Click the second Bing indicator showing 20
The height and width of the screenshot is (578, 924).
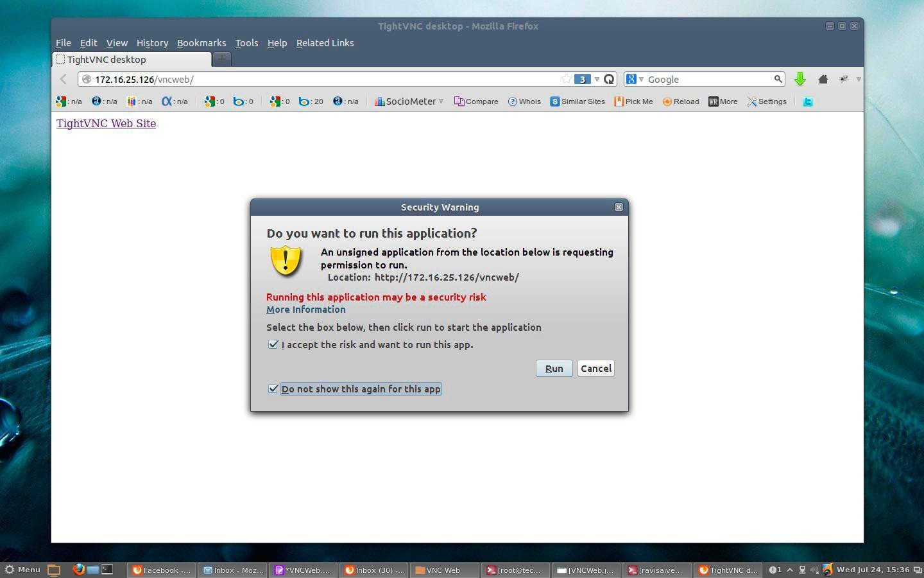(x=311, y=101)
